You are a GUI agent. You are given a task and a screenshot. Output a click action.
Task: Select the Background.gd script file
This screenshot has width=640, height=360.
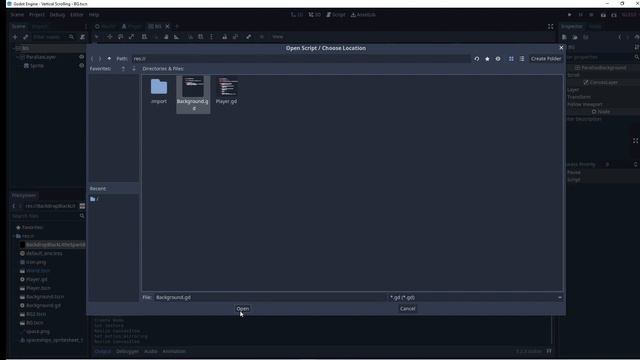click(x=193, y=94)
